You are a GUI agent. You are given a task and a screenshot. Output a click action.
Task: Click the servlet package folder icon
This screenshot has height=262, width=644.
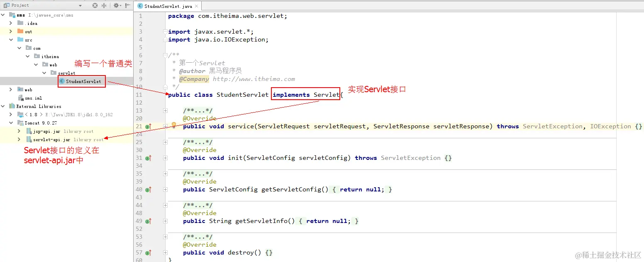coord(54,73)
